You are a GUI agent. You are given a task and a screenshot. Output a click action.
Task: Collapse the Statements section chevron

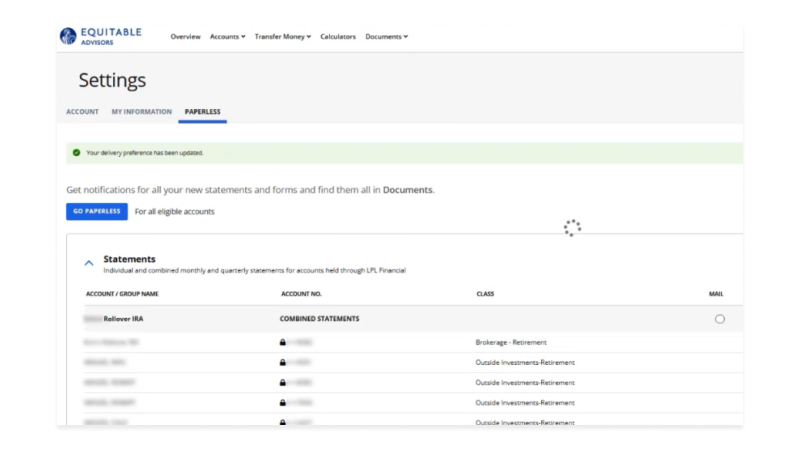tap(89, 263)
